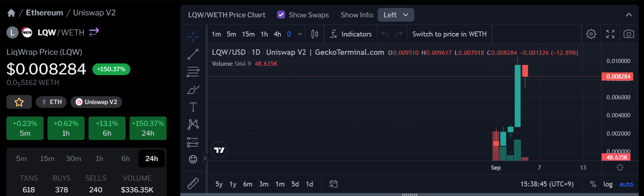Click the TradingView logo badge
This screenshot has width=644, height=196.
click(219, 150)
